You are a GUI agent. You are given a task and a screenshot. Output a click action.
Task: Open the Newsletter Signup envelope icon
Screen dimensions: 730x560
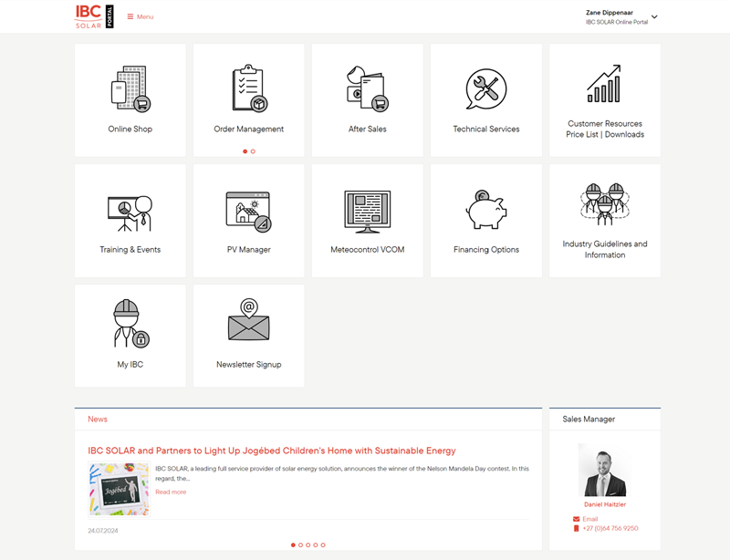pos(248,320)
